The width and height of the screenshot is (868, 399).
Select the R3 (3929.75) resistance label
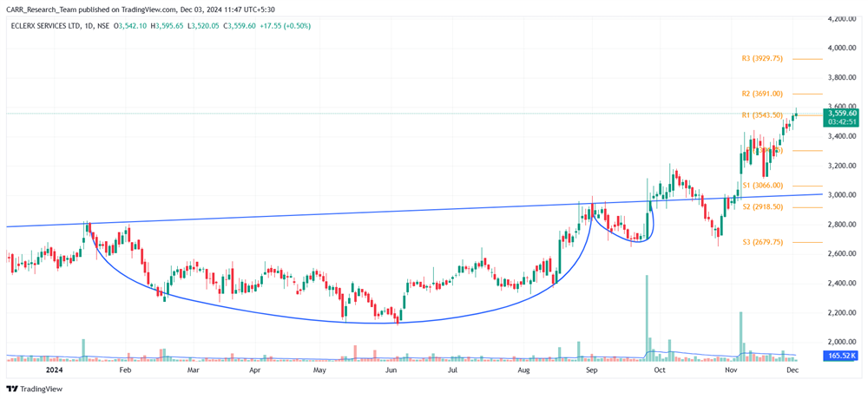(762, 58)
